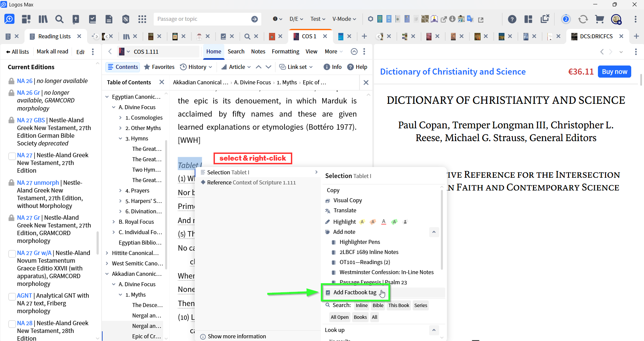
Task: Click the up arrow for previous article
Action: (x=259, y=67)
